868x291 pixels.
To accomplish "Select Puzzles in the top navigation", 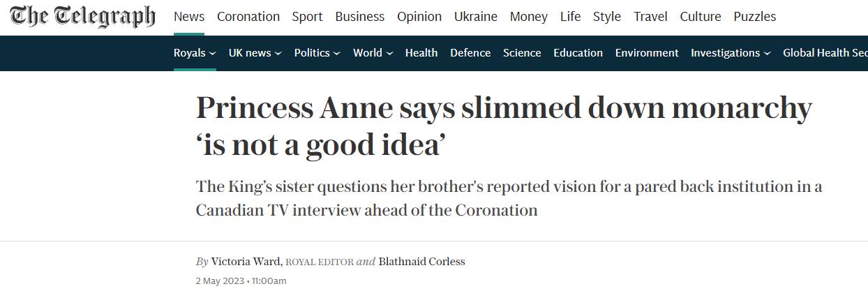I will coord(754,17).
